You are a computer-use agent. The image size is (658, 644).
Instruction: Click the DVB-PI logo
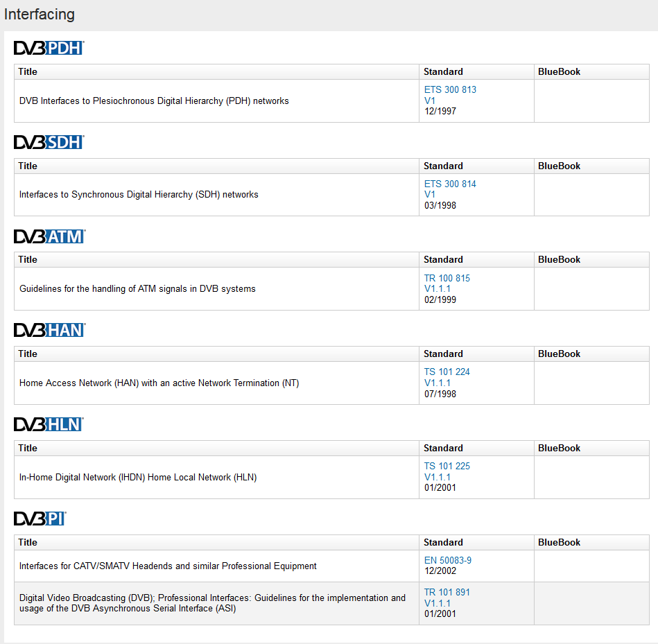(40, 519)
